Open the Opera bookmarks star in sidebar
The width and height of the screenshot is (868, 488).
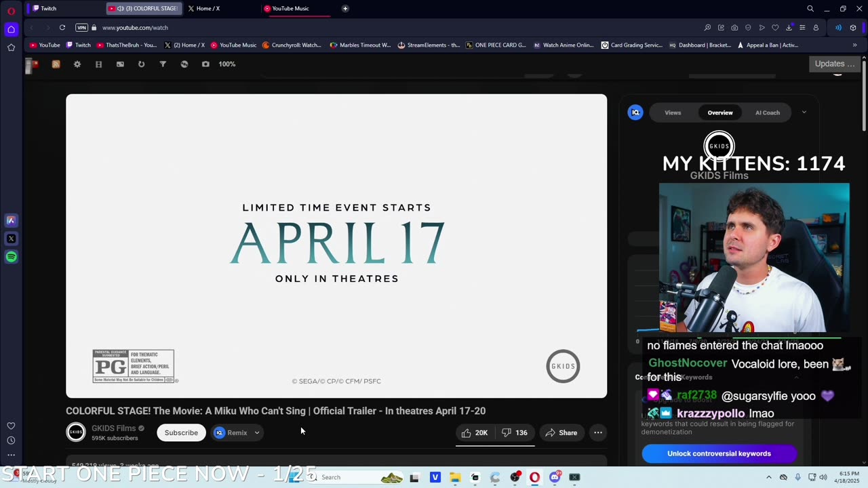(11, 47)
